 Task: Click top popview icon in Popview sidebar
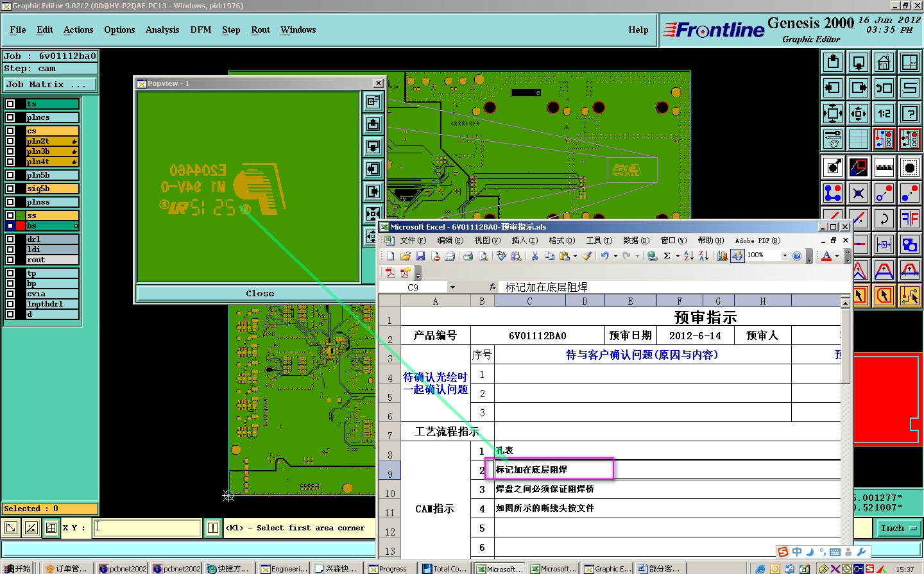pos(373,101)
